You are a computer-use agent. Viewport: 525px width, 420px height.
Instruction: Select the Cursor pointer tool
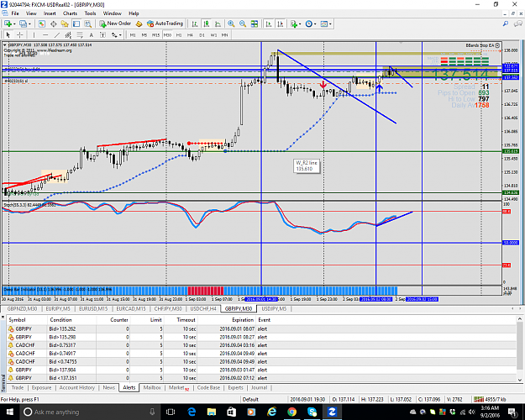pos(8,34)
